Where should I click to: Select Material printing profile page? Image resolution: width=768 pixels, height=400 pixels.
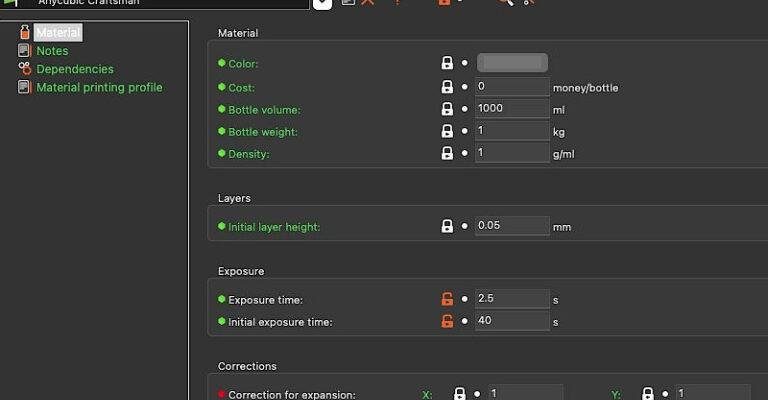coord(99,88)
